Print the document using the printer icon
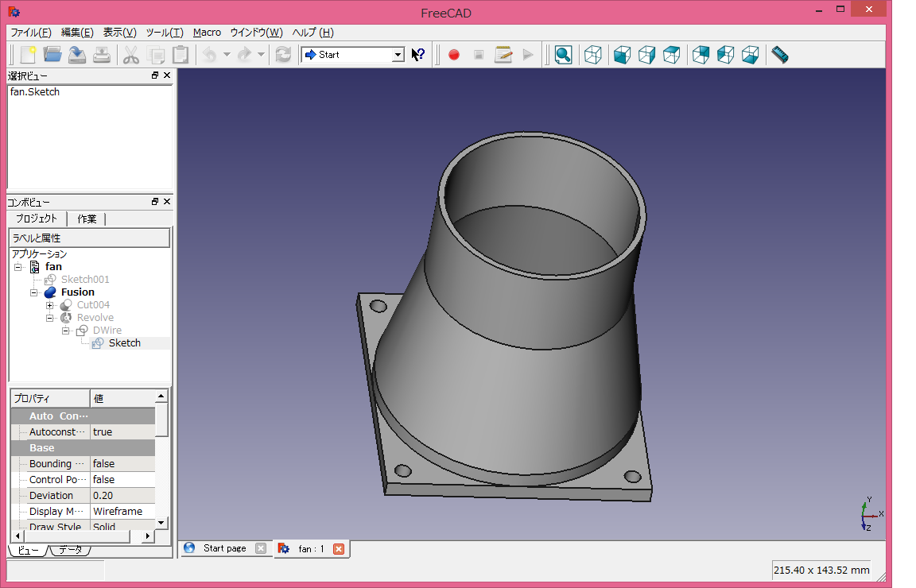 click(102, 55)
